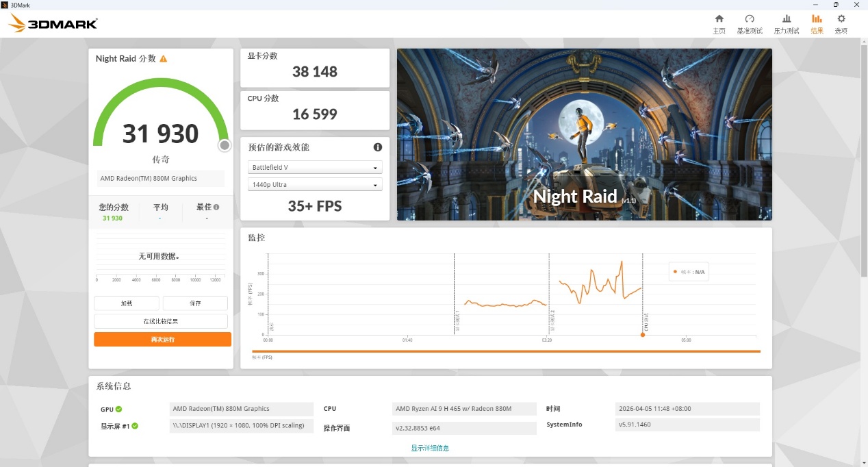Click the orange FPS range bar under chart
Image resolution: width=868 pixels, height=467 pixels.
pyautogui.click(x=506, y=351)
